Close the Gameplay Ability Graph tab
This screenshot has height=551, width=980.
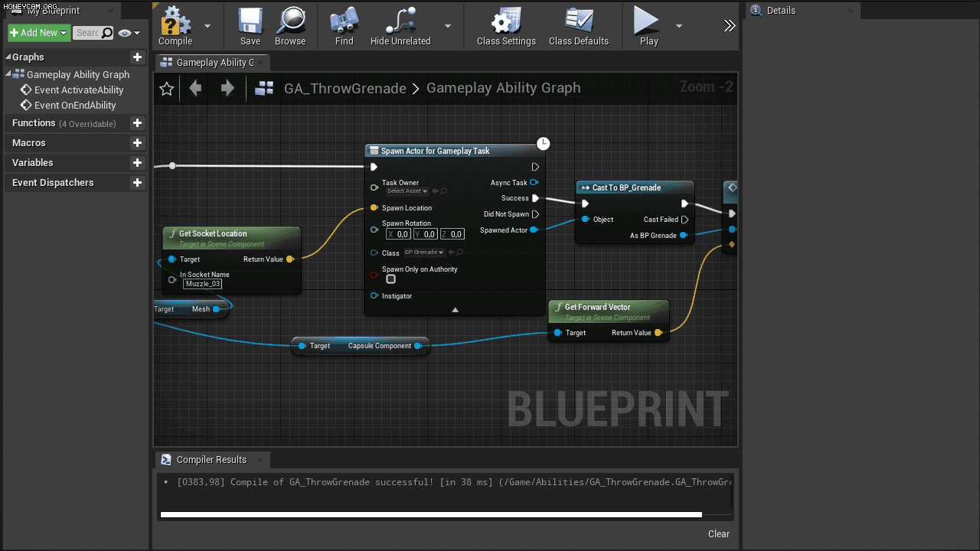(x=260, y=63)
